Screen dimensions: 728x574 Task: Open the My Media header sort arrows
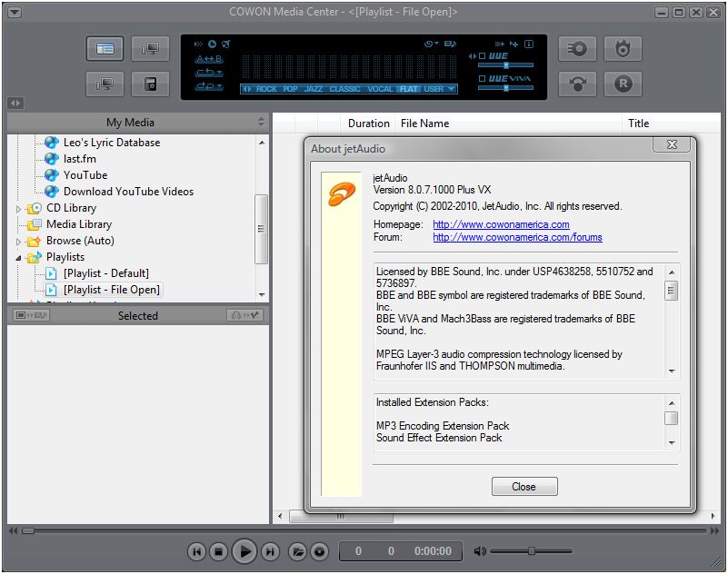261,122
